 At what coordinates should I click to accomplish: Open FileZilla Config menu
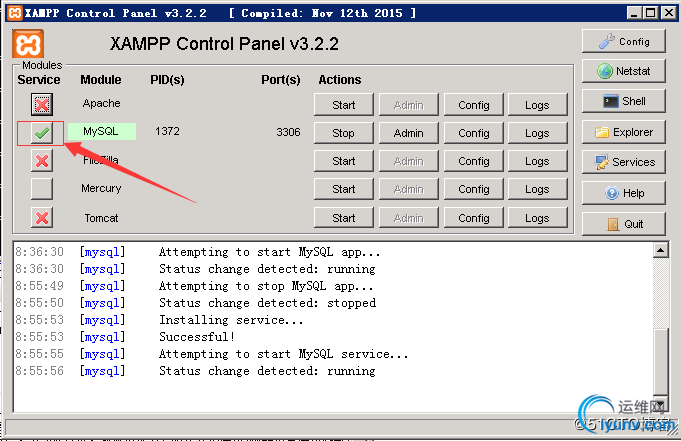474,161
